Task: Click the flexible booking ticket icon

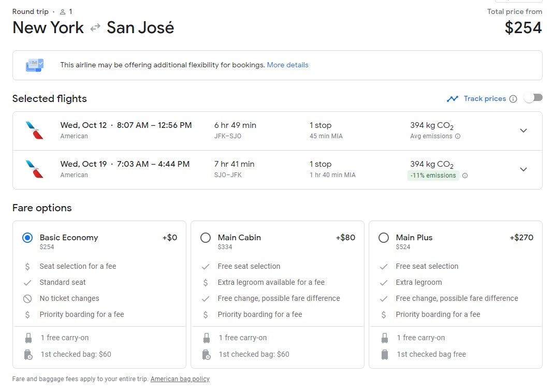Action: pos(35,65)
